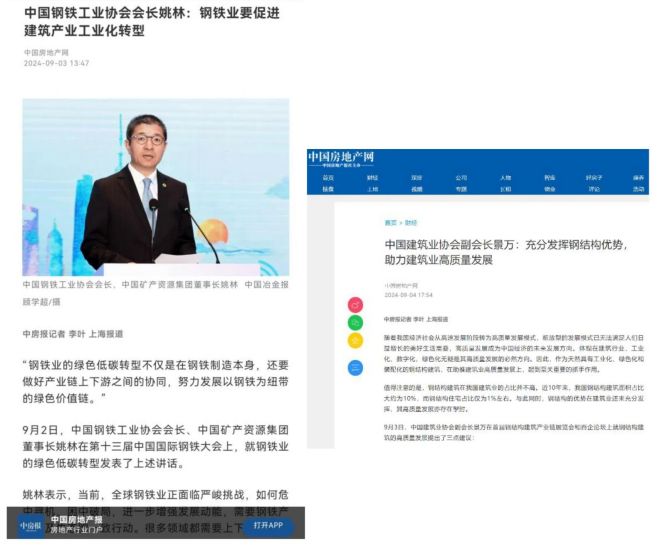The width and height of the screenshot is (660, 553).
Task: Share article via red Weibo icon
Action: coord(357,304)
